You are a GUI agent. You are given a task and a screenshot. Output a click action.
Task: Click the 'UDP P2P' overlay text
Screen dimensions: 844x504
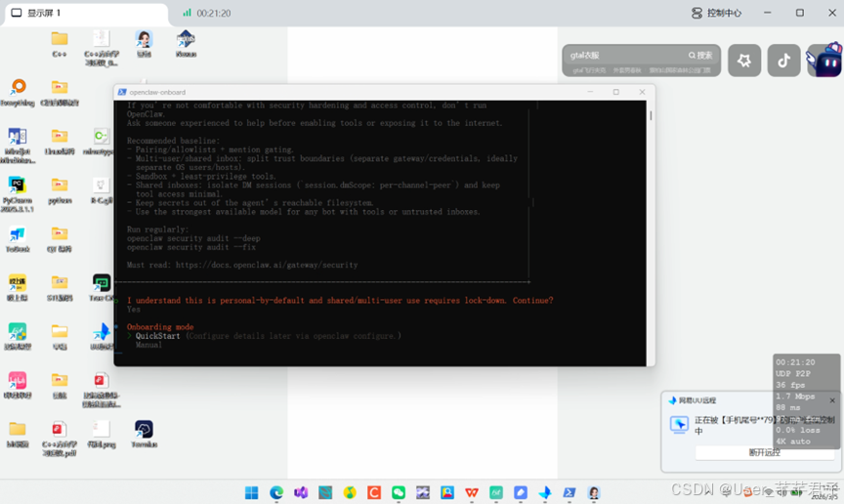pyautogui.click(x=793, y=374)
